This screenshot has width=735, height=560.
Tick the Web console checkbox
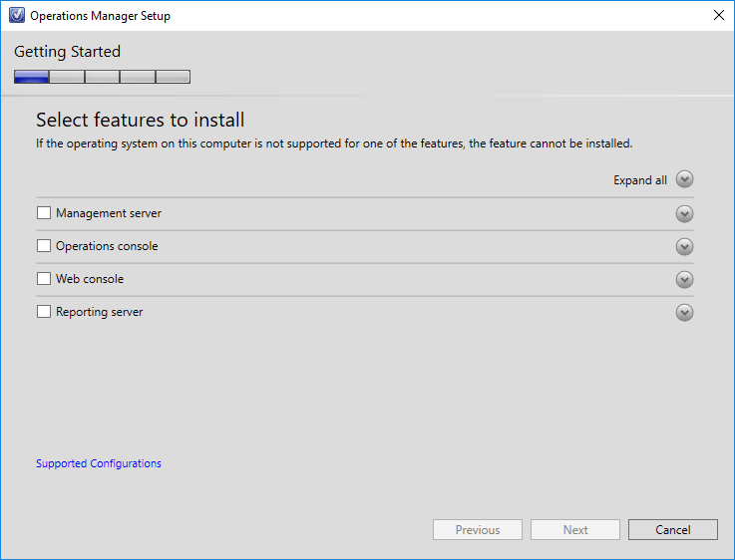[x=44, y=279]
